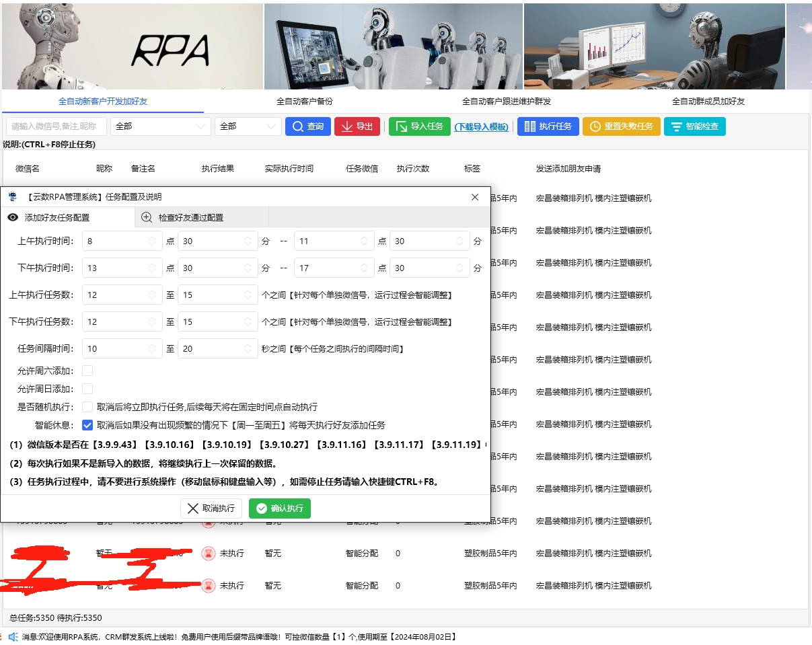The width and height of the screenshot is (812, 645).
Task: Click the 导出 export icon
Action: point(348,126)
